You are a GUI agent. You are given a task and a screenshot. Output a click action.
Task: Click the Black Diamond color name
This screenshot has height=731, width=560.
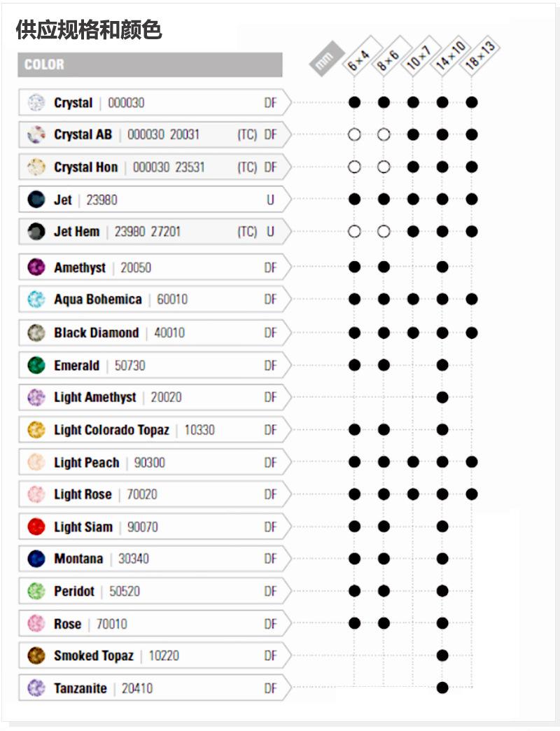pos(97,333)
